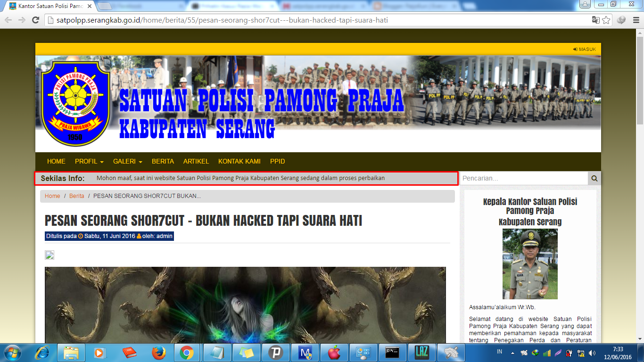
Task: Click the Berita breadcrumb link
Action: 77,196
